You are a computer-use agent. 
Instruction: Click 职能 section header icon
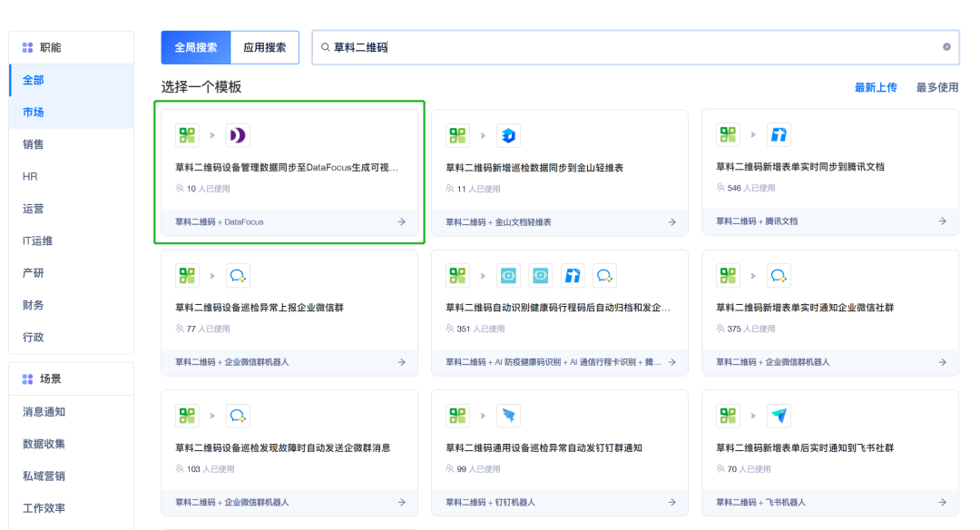pos(27,47)
